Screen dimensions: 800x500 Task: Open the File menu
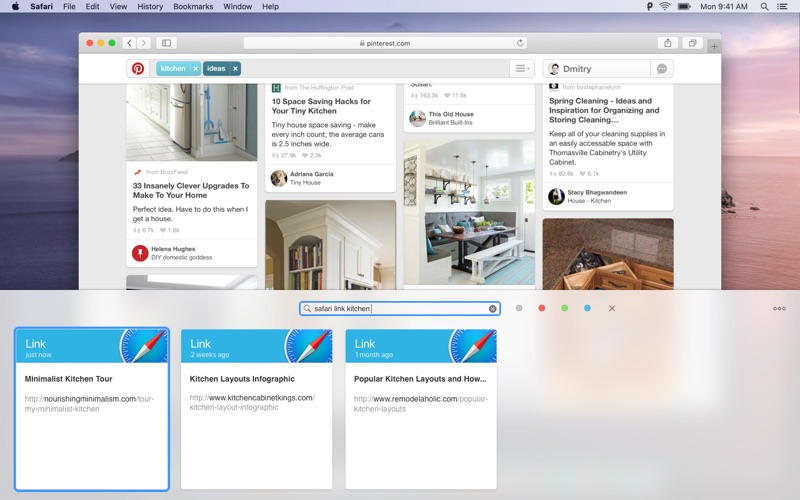(x=69, y=7)
